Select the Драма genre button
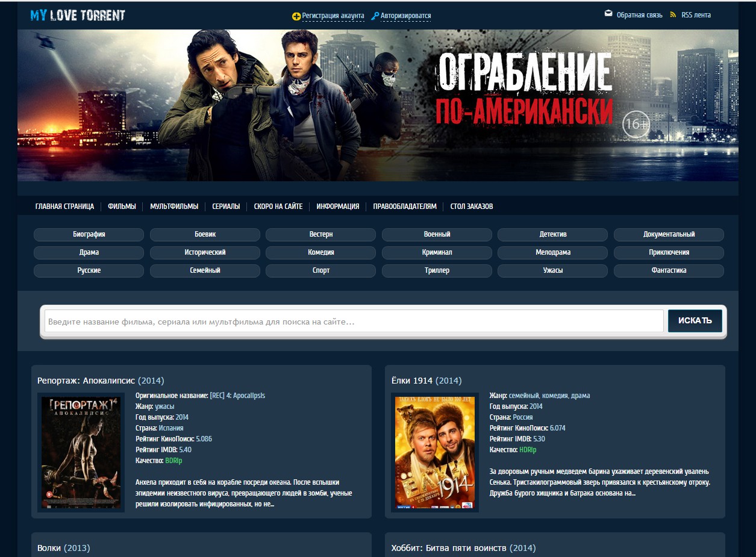Viewport: 756px width, 557px height. coord(89,252)
